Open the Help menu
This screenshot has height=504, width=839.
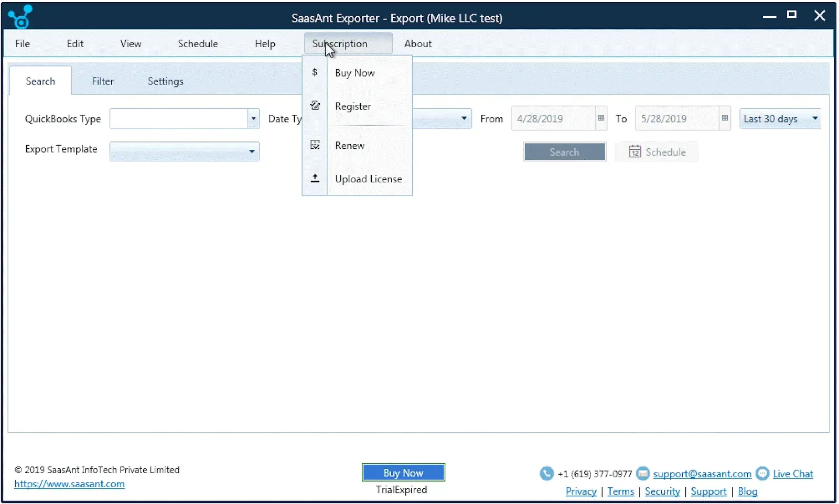(265, 43)
